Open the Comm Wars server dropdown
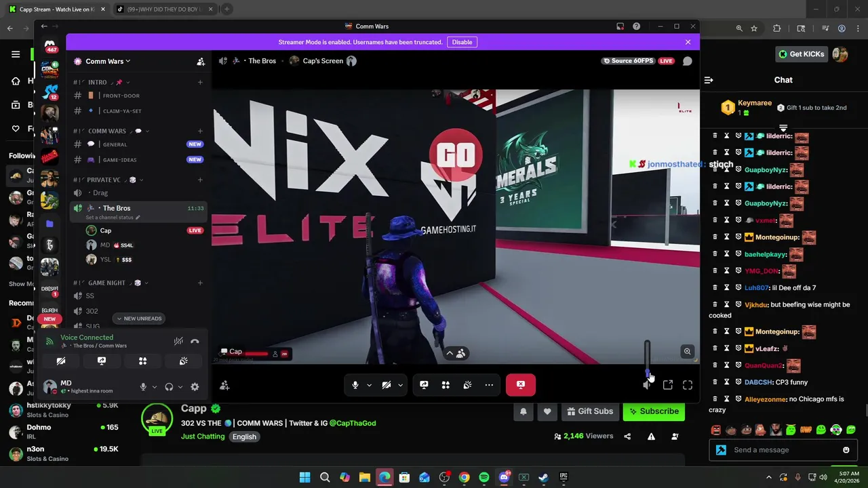Screen dimensions: 868x488 click(107, 61)
